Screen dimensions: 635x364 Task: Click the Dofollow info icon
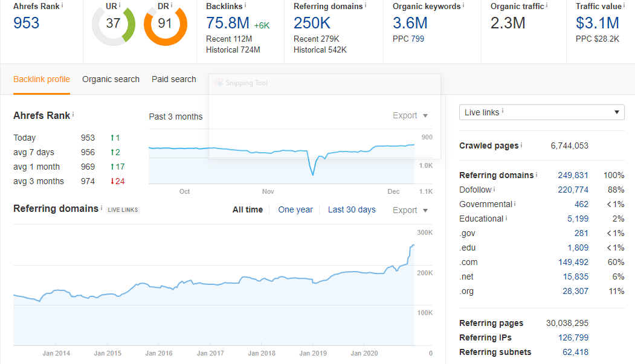tap(494, 188)
